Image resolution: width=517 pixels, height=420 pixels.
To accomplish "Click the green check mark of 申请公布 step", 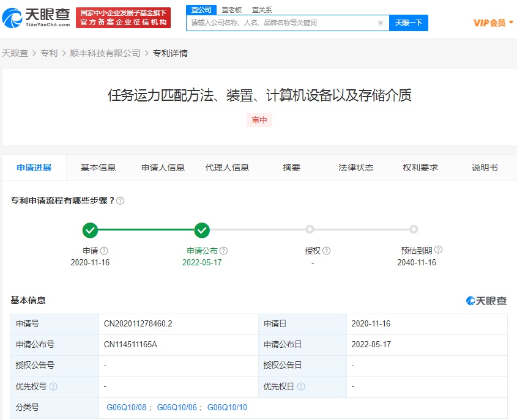I will 202,230.
